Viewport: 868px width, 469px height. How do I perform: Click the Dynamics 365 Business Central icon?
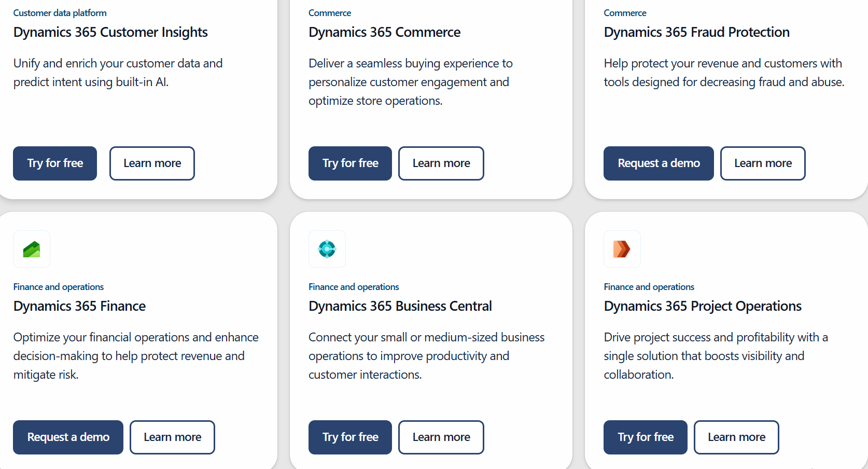[327, 249]
